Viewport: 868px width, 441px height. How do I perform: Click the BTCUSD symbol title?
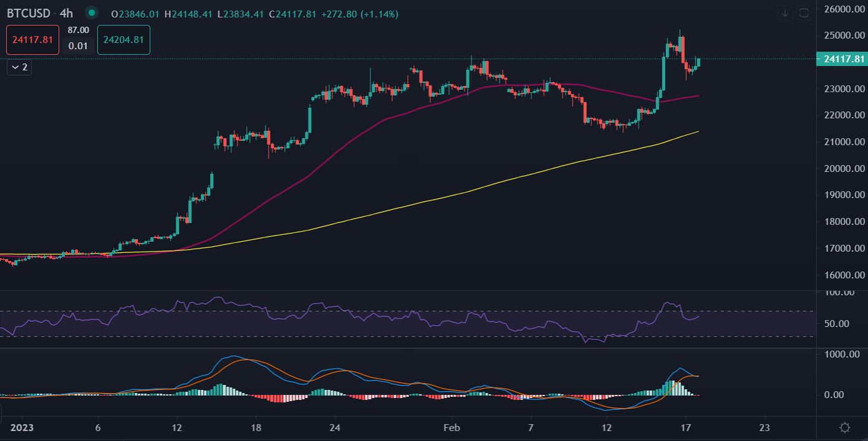click(x=29, y=13)
